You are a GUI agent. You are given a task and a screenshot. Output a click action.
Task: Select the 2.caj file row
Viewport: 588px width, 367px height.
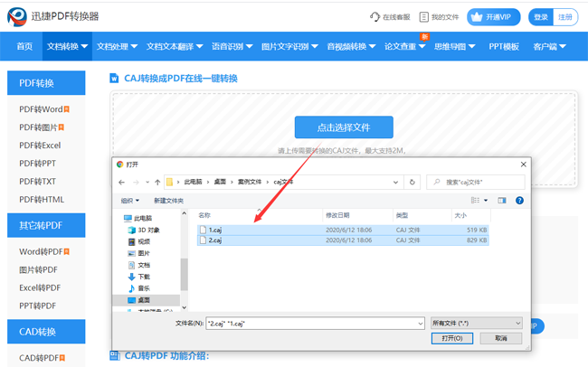(x=343, y=240)
